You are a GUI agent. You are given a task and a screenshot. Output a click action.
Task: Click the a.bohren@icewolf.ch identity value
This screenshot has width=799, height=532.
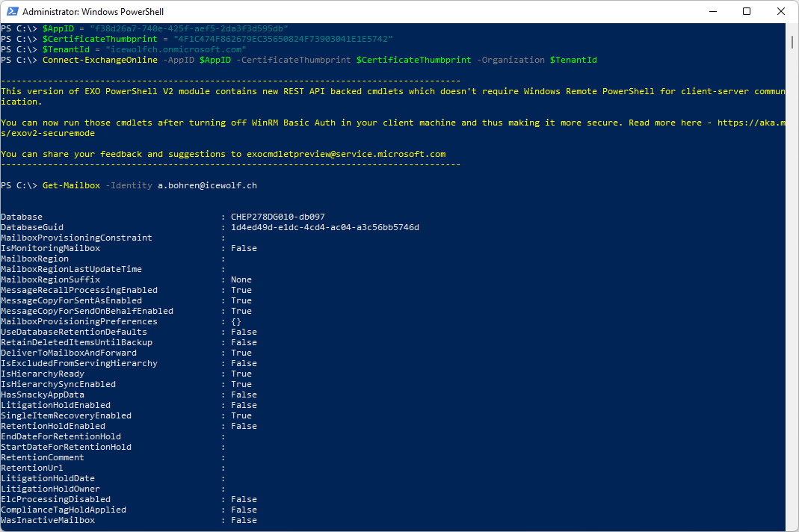(x=207, y=185)
